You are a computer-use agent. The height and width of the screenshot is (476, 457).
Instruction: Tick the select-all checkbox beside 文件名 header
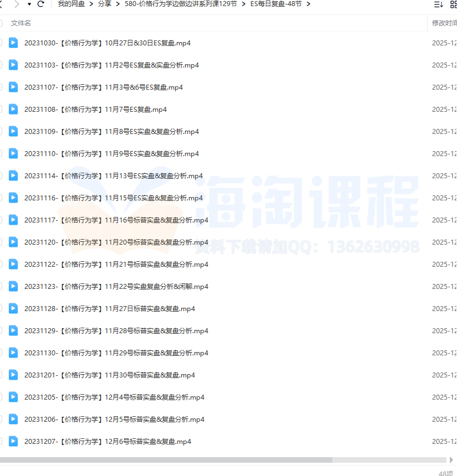tap(1, 23)
